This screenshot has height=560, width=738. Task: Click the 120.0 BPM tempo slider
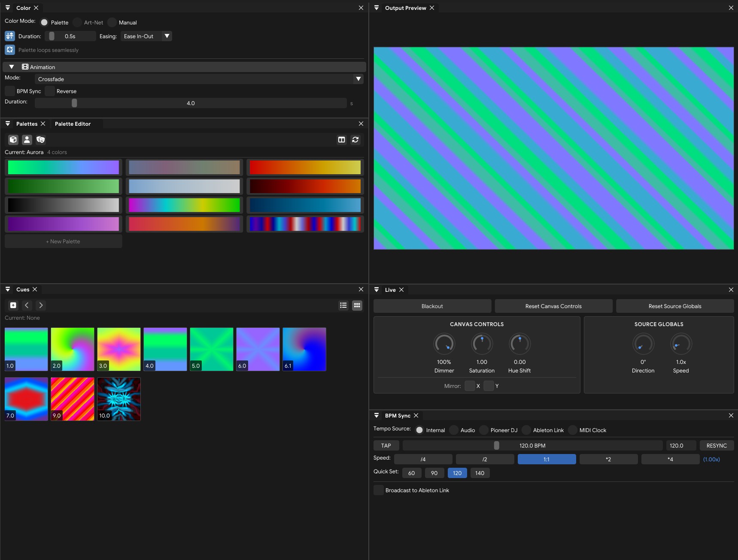point(532,445)
